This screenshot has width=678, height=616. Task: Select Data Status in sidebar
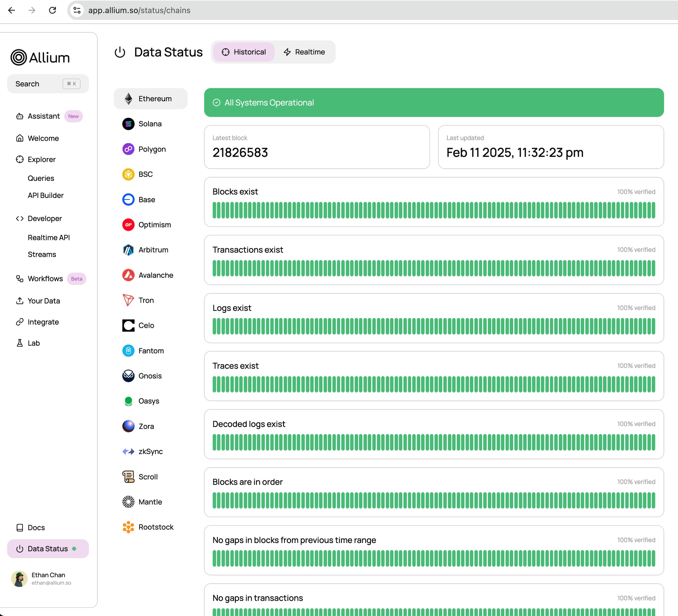pos(48,549)
